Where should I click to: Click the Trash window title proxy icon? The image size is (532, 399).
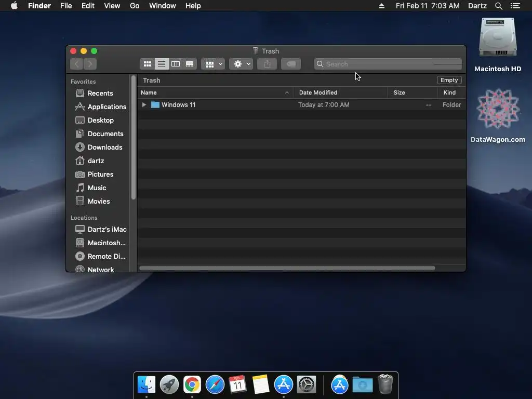pos(256,51)
